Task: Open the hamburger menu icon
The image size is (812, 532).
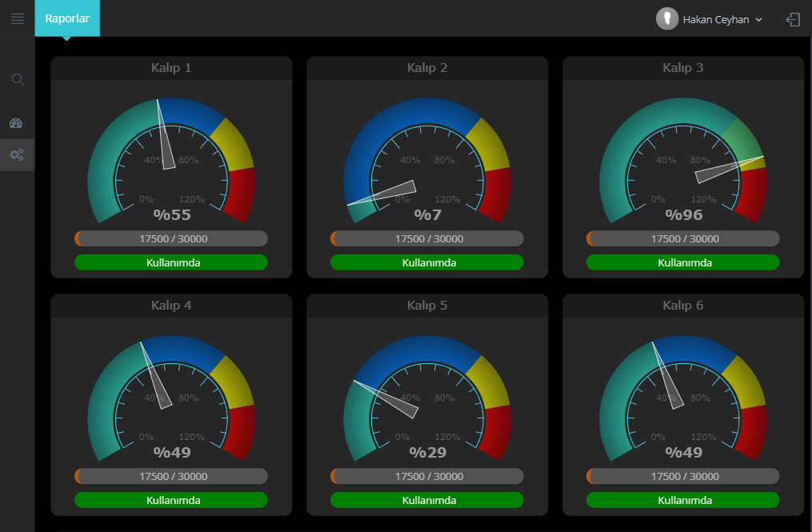Action: coord(17,18)
